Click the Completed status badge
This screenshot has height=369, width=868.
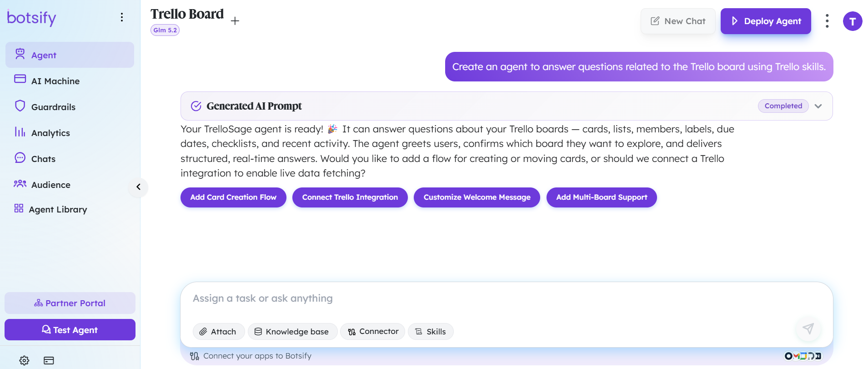click(x=783, y=106)
